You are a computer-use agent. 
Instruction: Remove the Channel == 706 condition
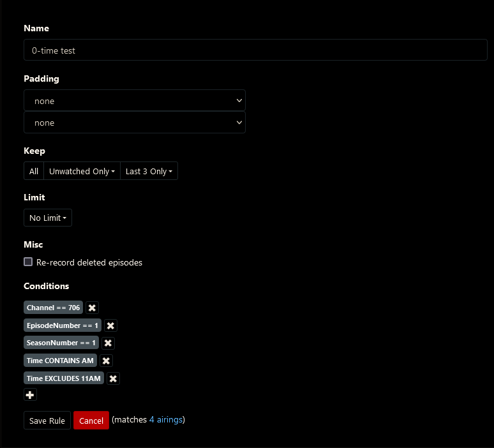coord(92,308)
